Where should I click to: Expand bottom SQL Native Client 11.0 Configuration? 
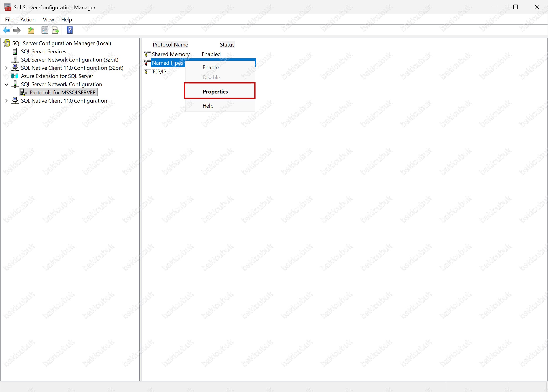[x=7, y=101]
